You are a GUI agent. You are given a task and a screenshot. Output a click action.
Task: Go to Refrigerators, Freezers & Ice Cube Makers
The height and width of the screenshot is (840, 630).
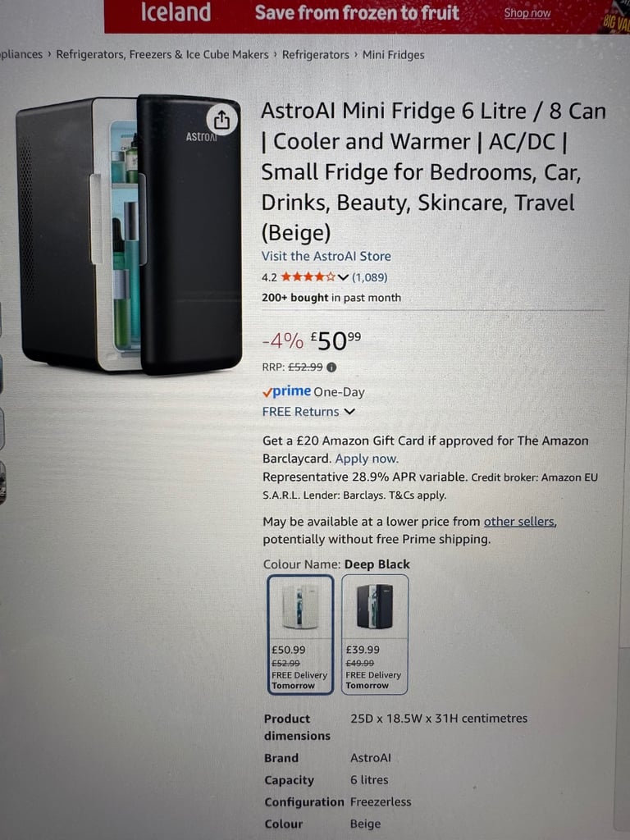162,55
